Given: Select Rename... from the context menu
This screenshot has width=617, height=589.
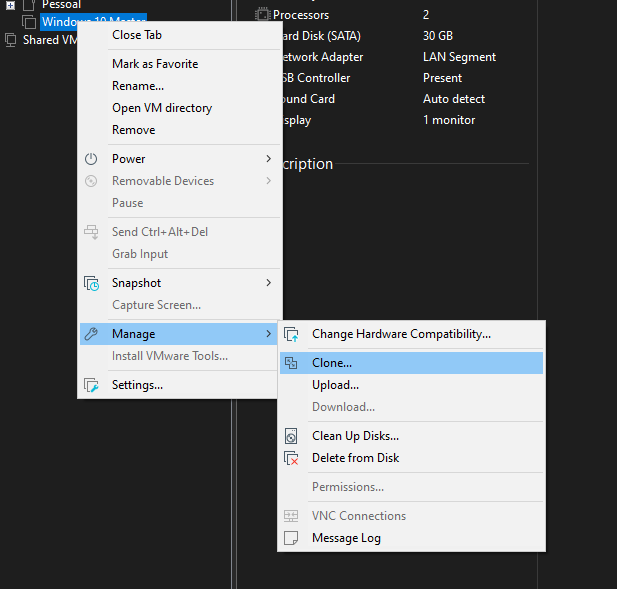Looking at the screenshot, I should [138, 86].
